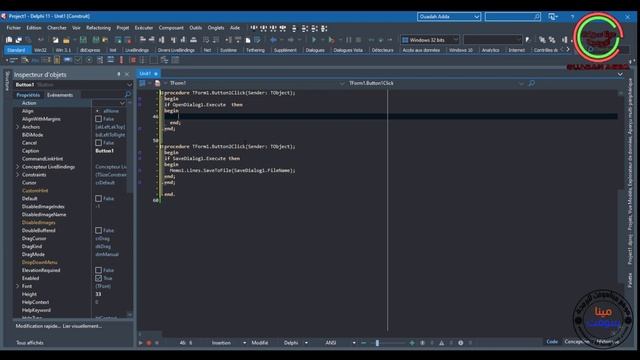Select the Système palette tab
The height and width of the screenshot is (360, 640).
pyautogui.click(x=229, y=50)
